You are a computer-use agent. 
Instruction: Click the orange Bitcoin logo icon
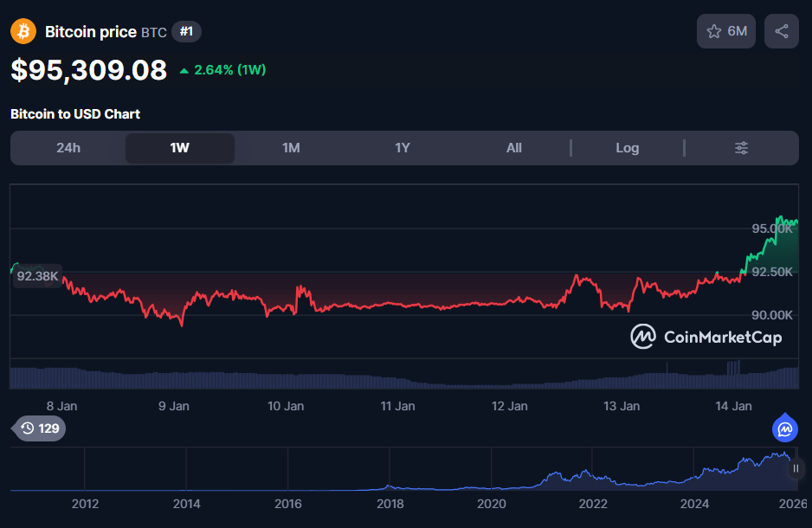click(23, 31)
